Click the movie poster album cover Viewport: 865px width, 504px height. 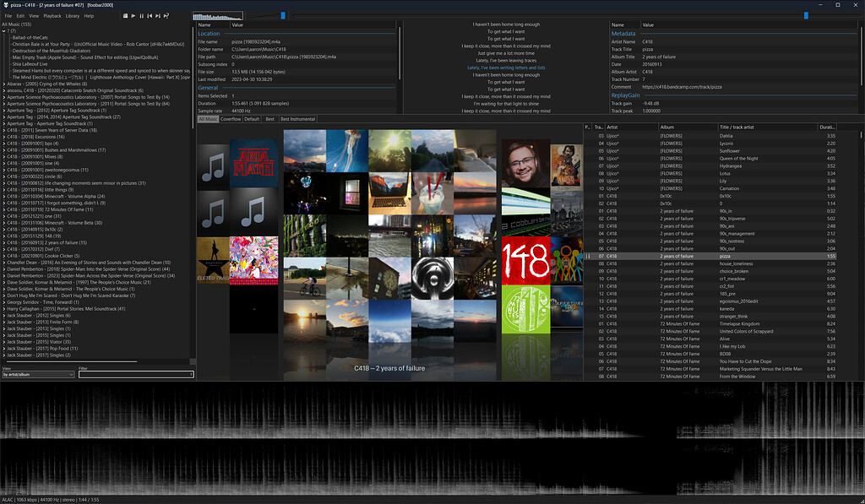[x=567, y=166]
